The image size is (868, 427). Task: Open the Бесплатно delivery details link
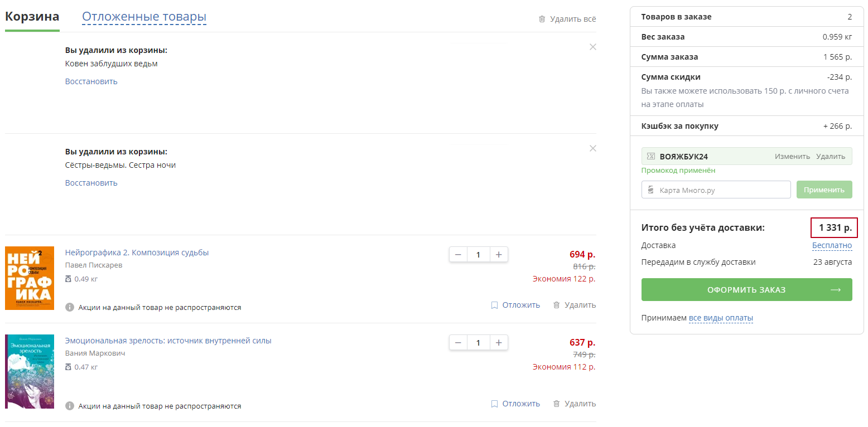[832, 245]
